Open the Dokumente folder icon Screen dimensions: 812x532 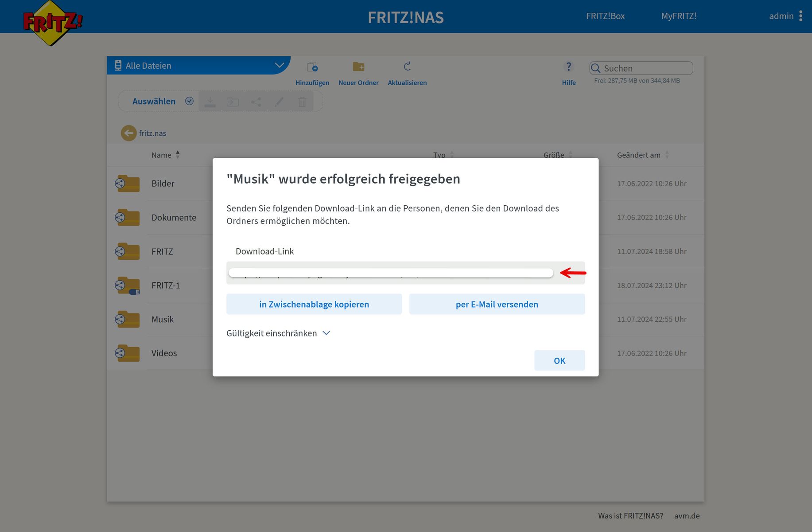tap(128, 217)
